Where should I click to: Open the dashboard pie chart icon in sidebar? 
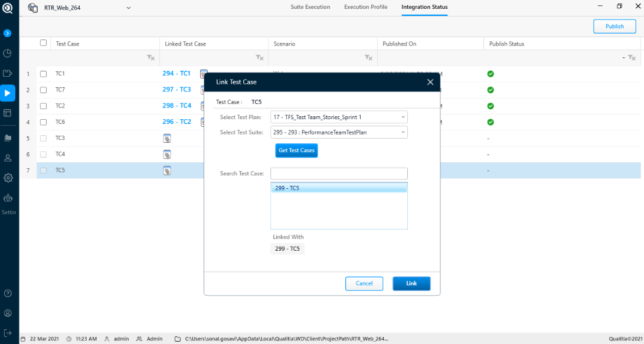click(8, 53)
